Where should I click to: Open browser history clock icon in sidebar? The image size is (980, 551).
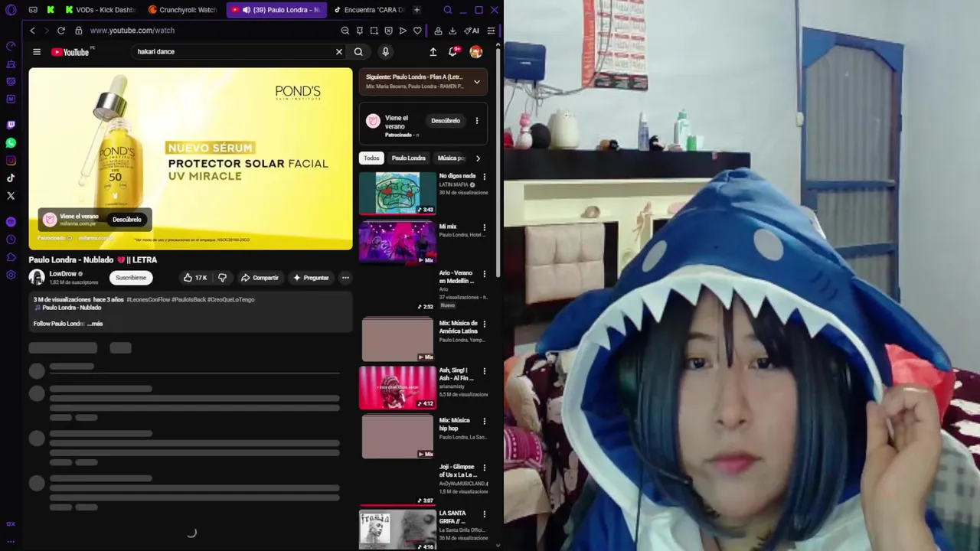coord(11,240)
